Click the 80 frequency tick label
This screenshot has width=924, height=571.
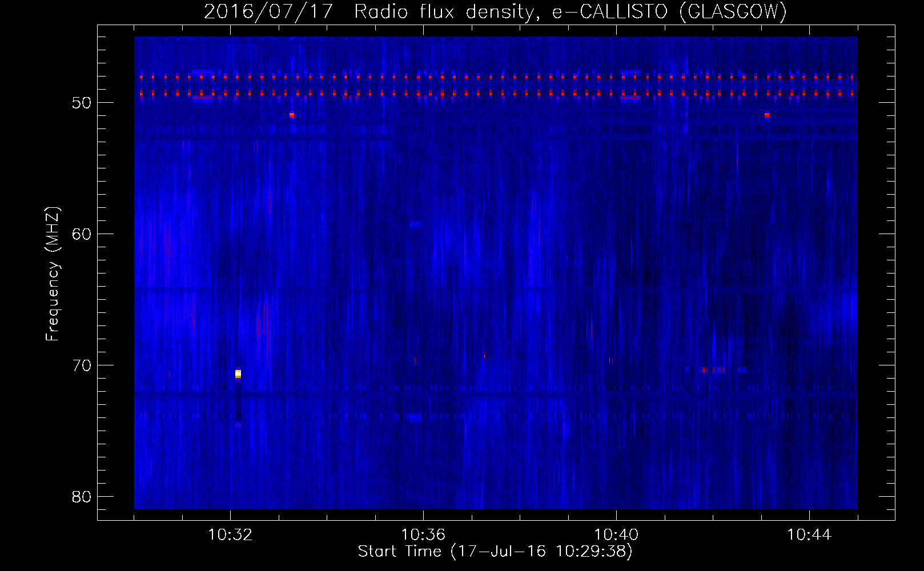(x=82, y=497)
